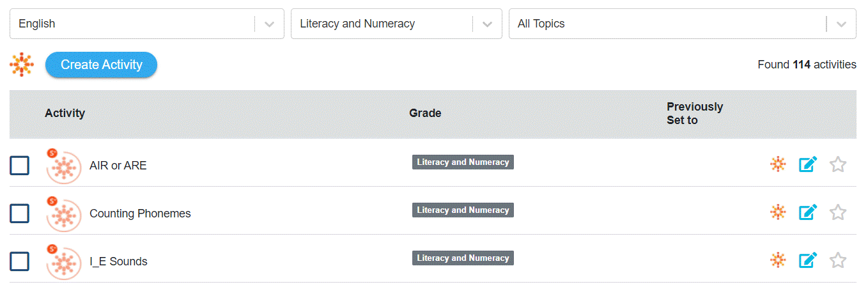Click starburst logo beside Create Activity
Screen dimensions: 868x289
pyautogui.click(x=22, y=65)
